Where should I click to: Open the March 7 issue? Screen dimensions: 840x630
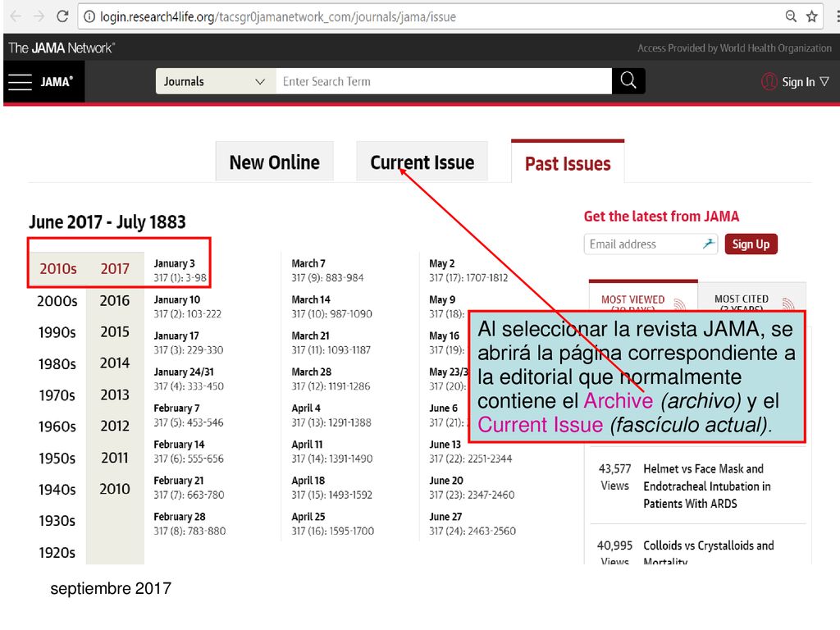pos(327,271)
